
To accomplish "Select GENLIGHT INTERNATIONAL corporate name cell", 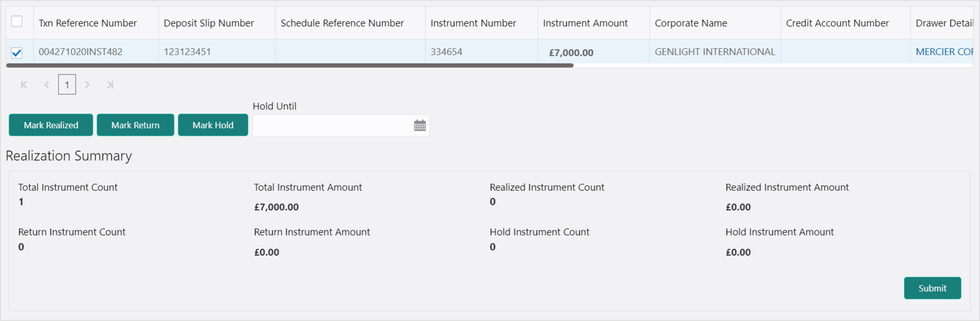I will [715, 52].
